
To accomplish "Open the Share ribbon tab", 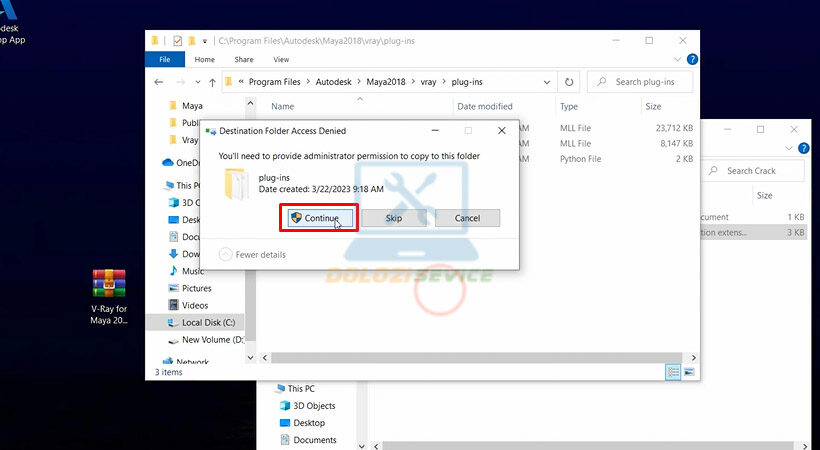I will pyautogui.click(x=243, y=60).
